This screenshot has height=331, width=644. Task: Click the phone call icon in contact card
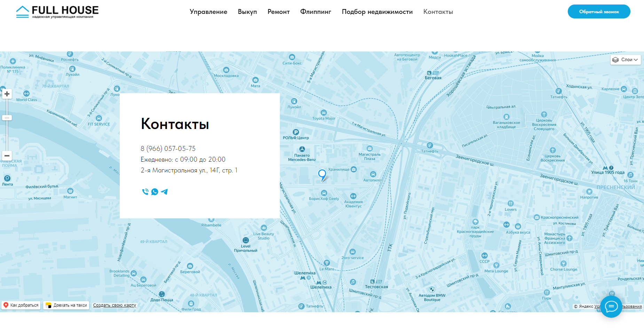(x=145, y=192)
